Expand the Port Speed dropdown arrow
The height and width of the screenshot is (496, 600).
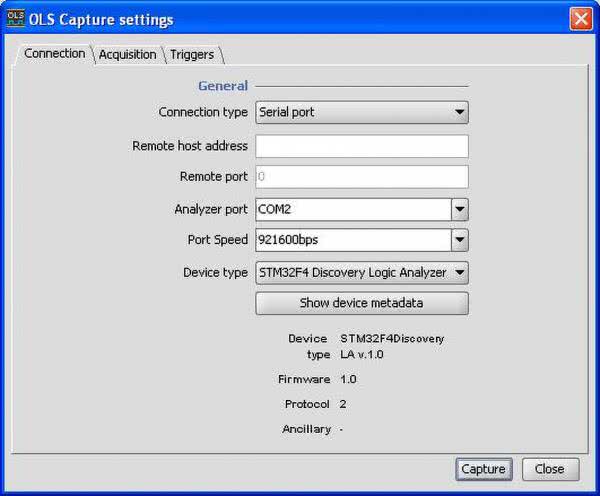tap(459, 240)
